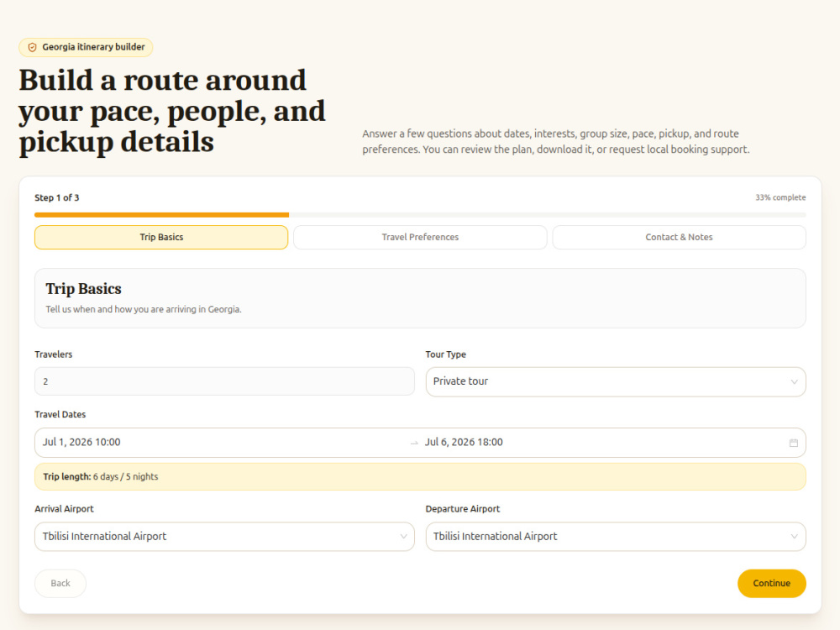This screenshot has height=630, width=840.
Task: Switch to the Contact & Notes tab
Action: (x=679, y=238)
